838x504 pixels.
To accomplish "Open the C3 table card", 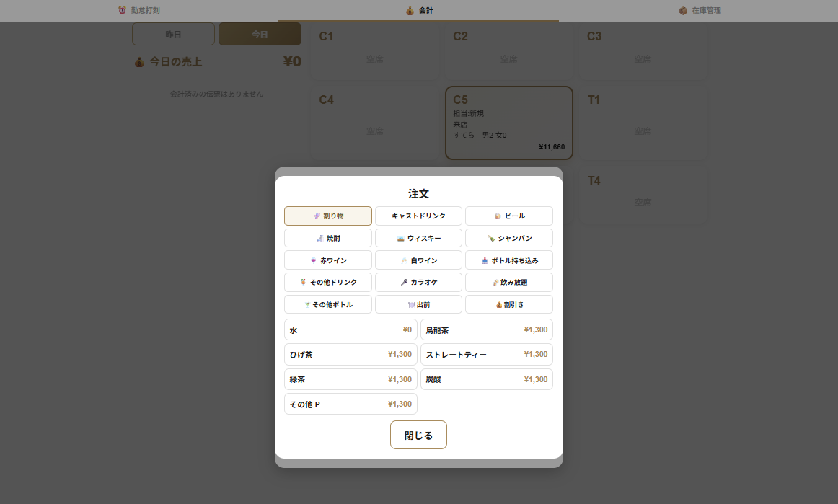I will coord(643,50).
